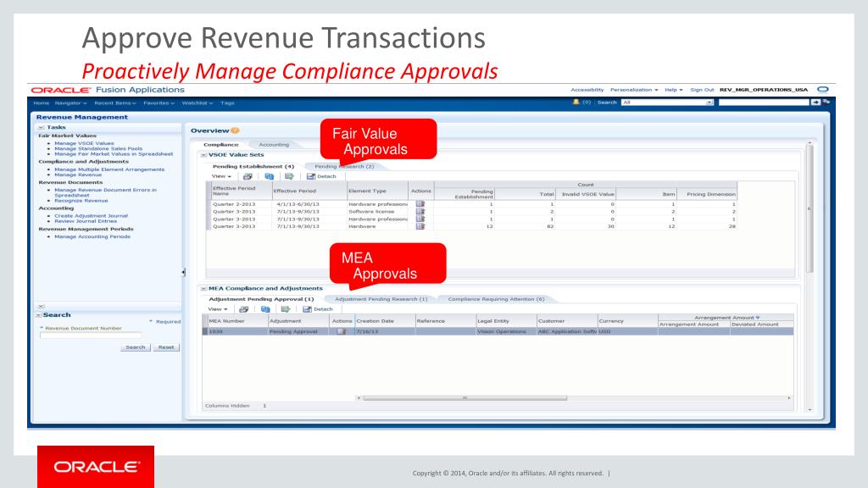
Task: Open View menu in MEA Compliance section
Action: 218,309
